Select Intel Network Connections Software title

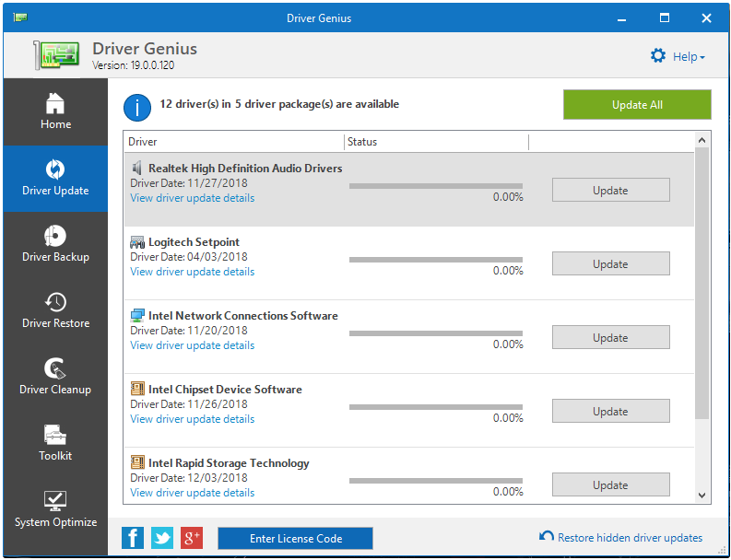[242, 315]
